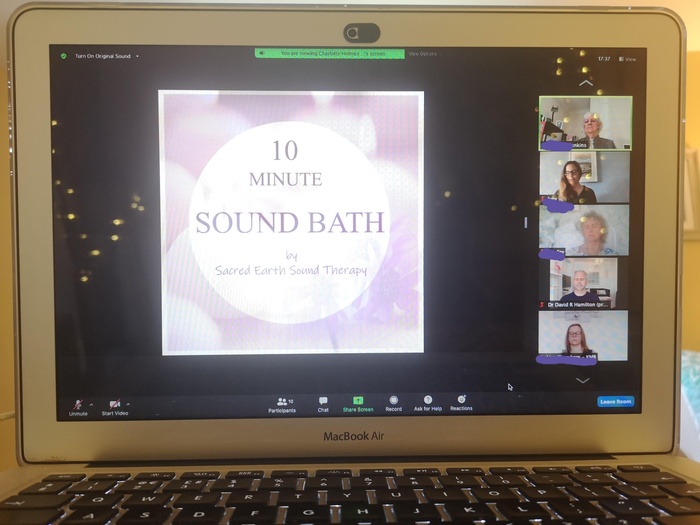Toggle Turn On Original Sound
Viewport: 700px width, 525px height.
[103, 56]
